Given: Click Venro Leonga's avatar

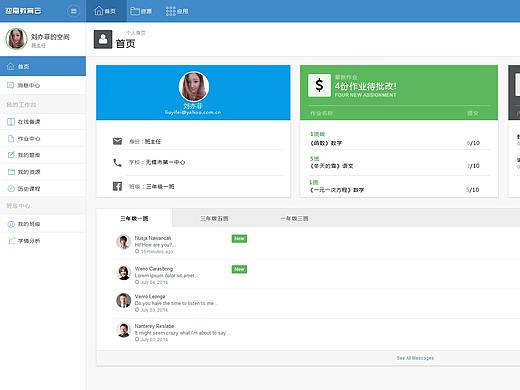Looking at the screenshot, I should [123, 300].
